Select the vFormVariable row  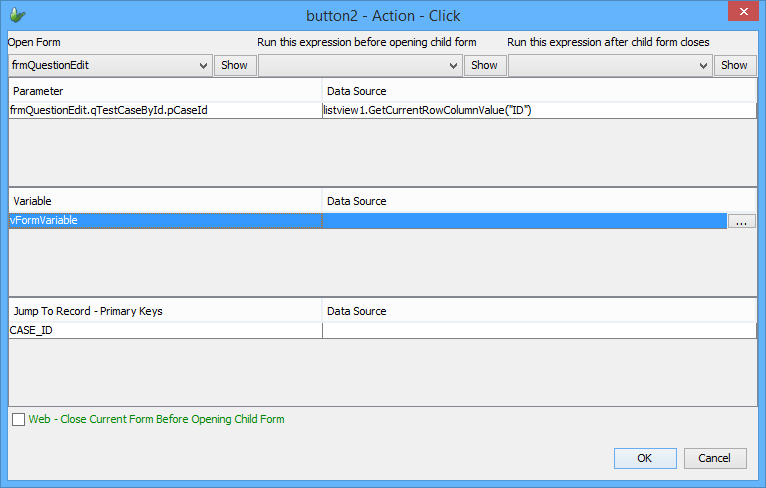[x=165, y=221]
